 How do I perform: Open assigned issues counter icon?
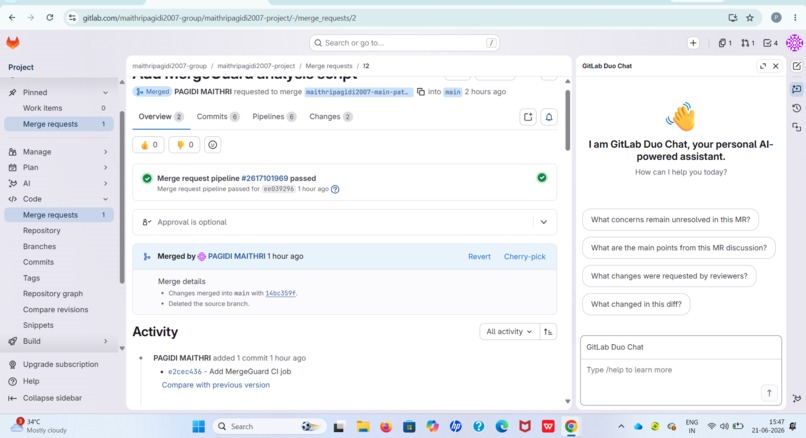(x=725, y=43)
